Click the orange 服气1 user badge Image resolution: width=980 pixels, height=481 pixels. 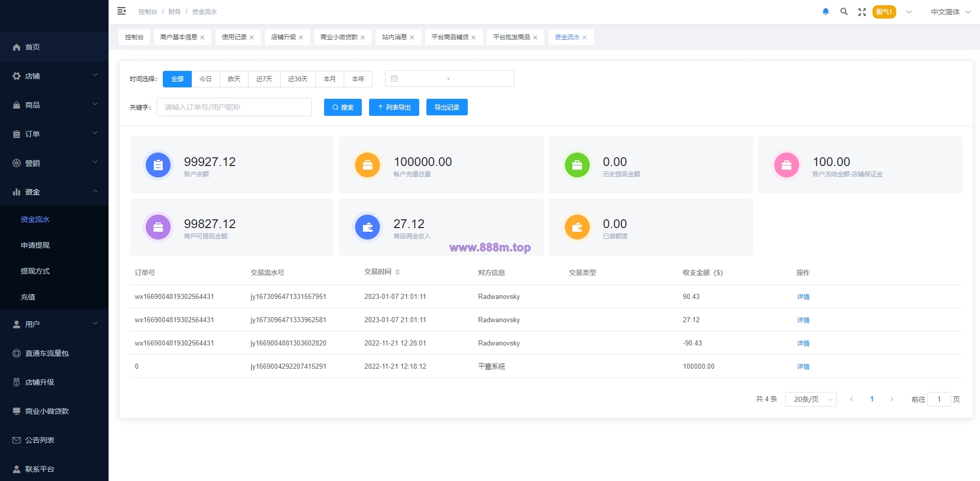(884, 12)
